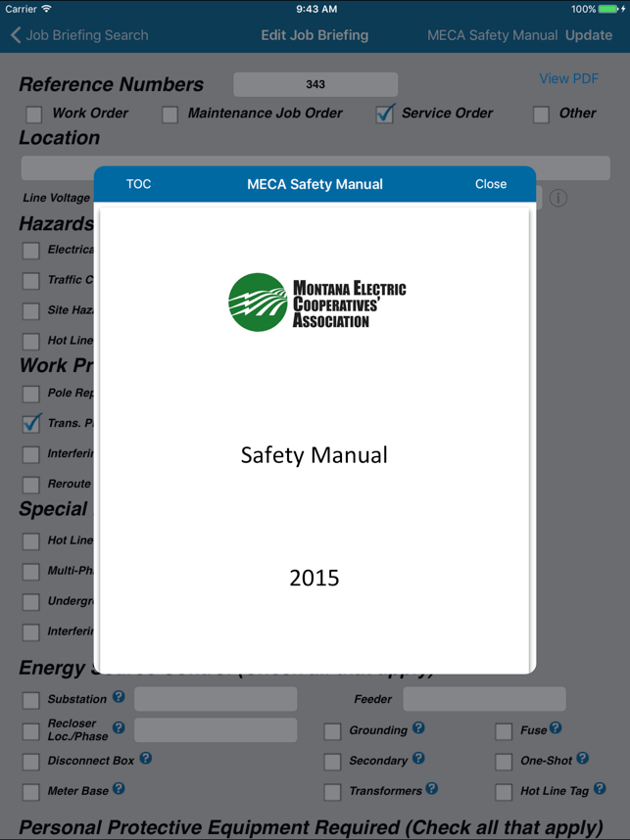Check the Pole Rep. work procedure checkbox
This screenshot has height=840, width=630.
(30, 394)
